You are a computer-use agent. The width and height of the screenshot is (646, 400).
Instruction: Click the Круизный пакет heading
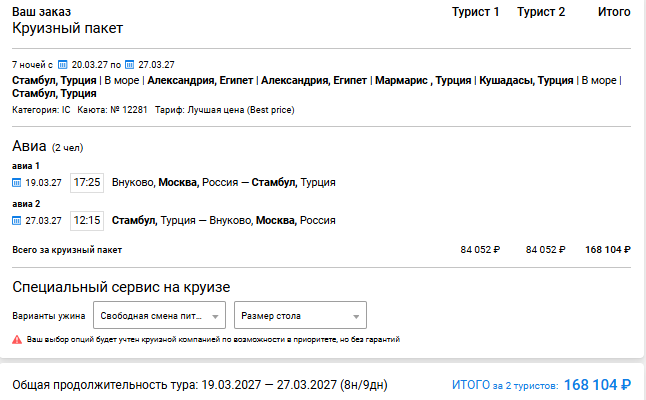pos(68,28)
